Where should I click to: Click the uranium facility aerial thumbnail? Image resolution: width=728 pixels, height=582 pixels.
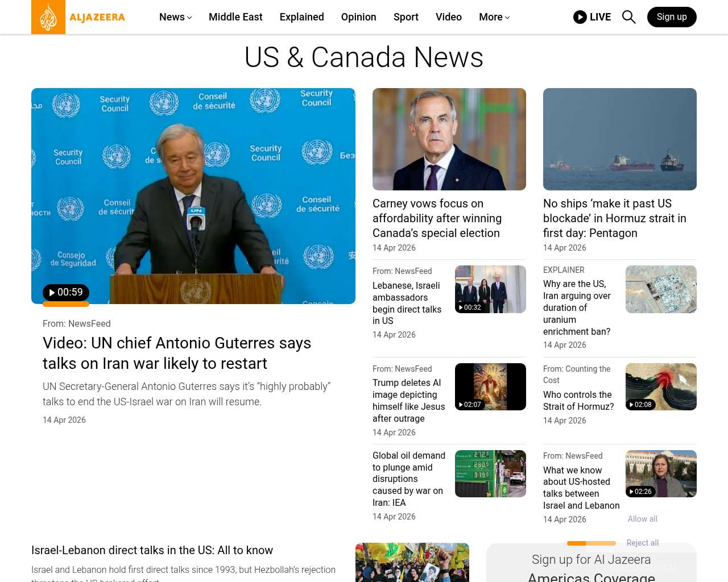(x=661, y=289)
